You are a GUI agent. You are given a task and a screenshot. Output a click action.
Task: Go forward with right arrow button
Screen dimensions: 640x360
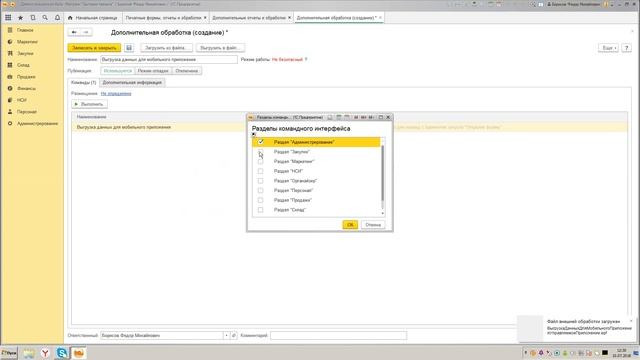pyautogui.click(x=86, y=32)
